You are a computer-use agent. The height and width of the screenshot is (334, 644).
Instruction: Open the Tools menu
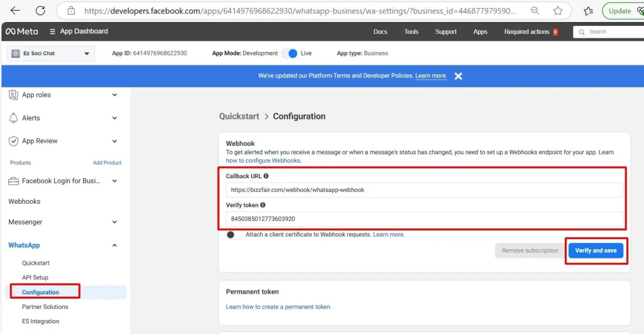pos(411,31)
